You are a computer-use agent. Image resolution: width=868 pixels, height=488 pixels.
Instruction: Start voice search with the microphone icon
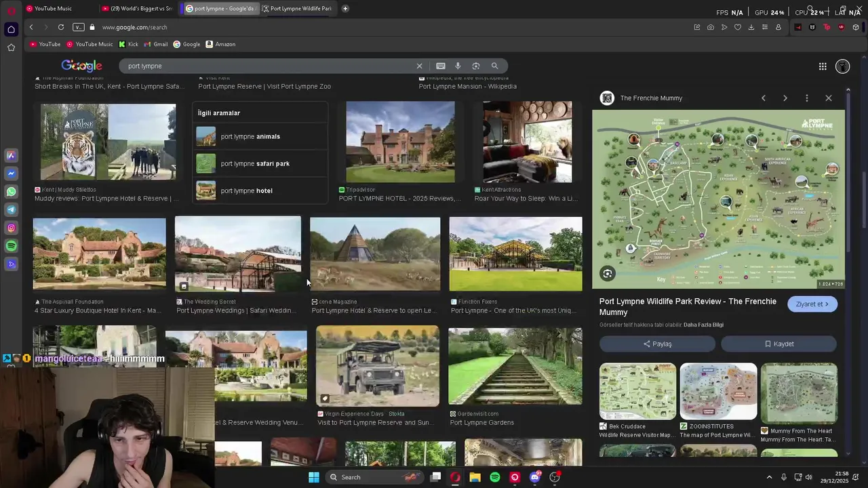458,66
